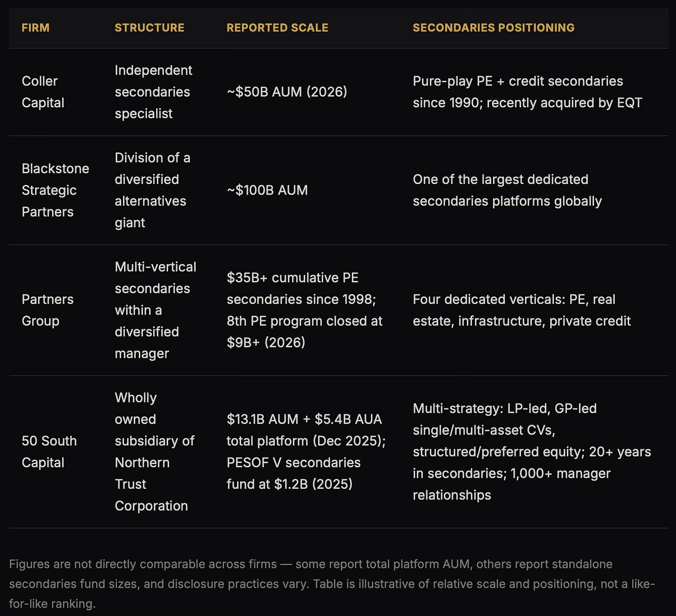Screen dimensions: 676x616
Task: Click the FIRM column header
Action: pos(35,28)
